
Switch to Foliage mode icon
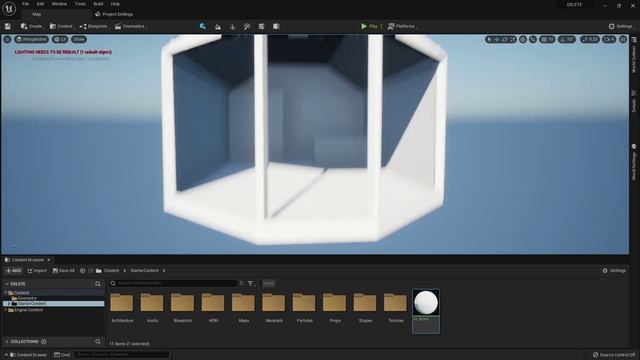(233, 27)
